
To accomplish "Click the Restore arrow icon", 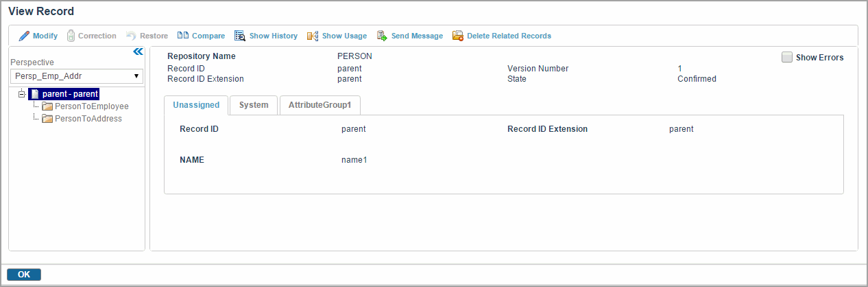I will [131, 36].
